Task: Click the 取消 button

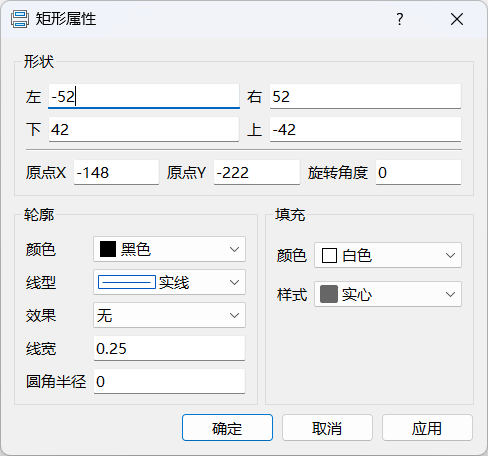Action: pyautogui.click(x=327, y=428)
